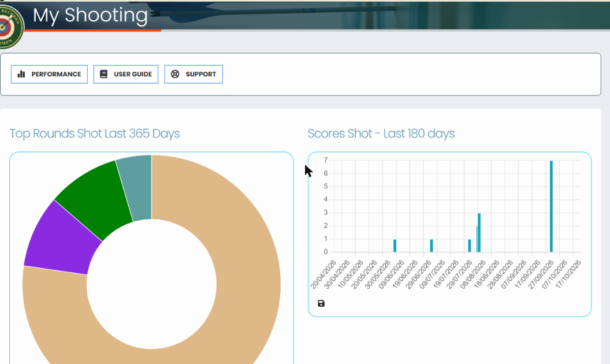
Task: Click the tallest bar reaching 7
Action: pyautogui.click(x=551, y=206)
